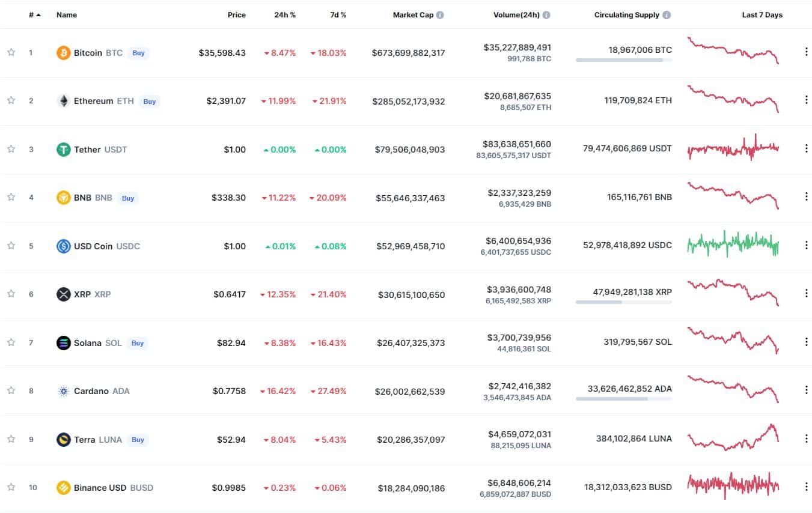The height and width of the screenshot is (513, 812).
Task: Click the Terra coin logo
Action: 63,440
